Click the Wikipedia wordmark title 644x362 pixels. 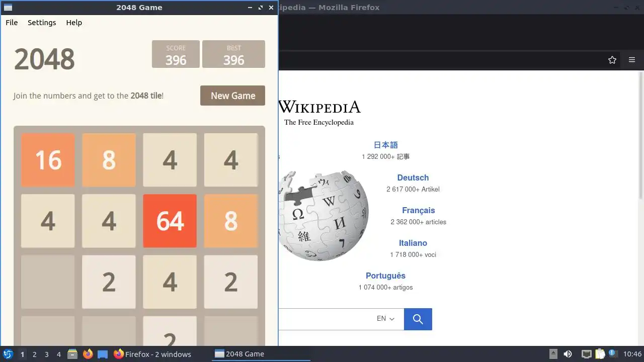coord(319,107)
